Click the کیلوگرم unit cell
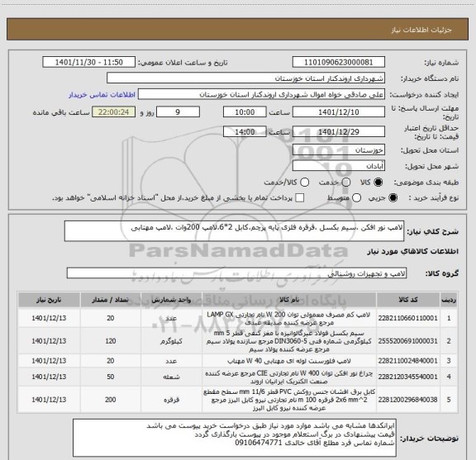The height and width of the screenshot is (460, 476). [171, 341]
